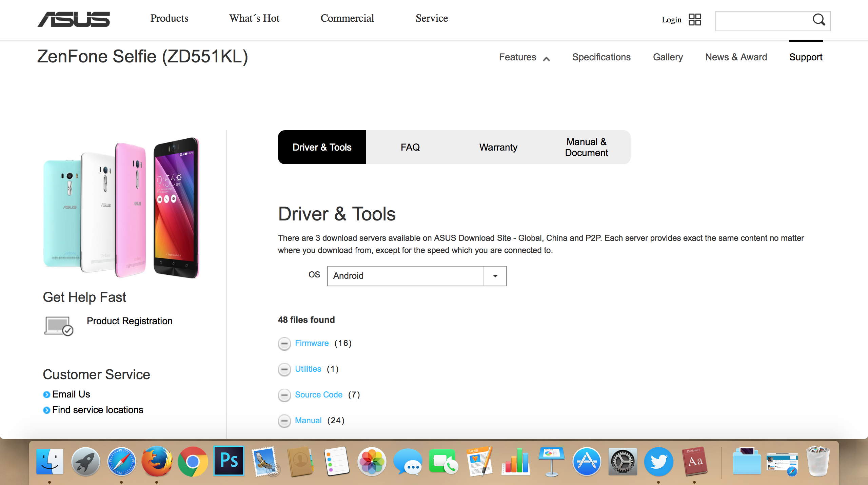Viewport: 868px width, 485px height.
Task: Open the Products menu
Action: tap(169, 18)
